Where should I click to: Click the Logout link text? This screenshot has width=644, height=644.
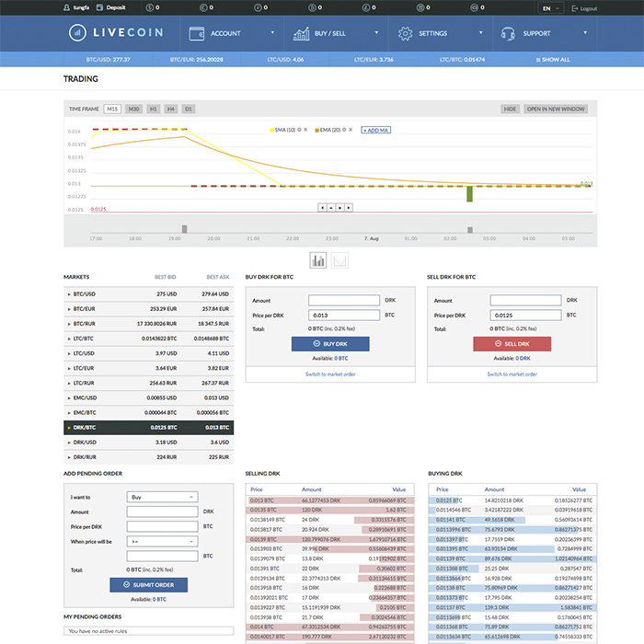pos(589,8)
